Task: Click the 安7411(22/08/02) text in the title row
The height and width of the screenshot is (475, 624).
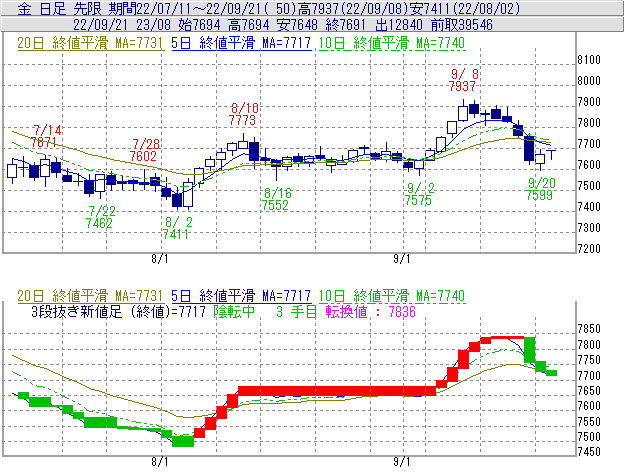Action: (464, 8)
